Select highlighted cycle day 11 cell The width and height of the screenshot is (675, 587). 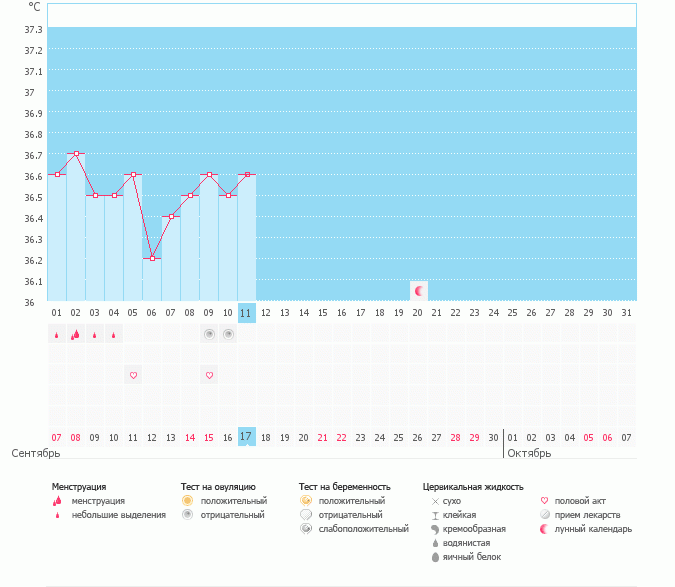pyautogui.click(x=247, y=313)
